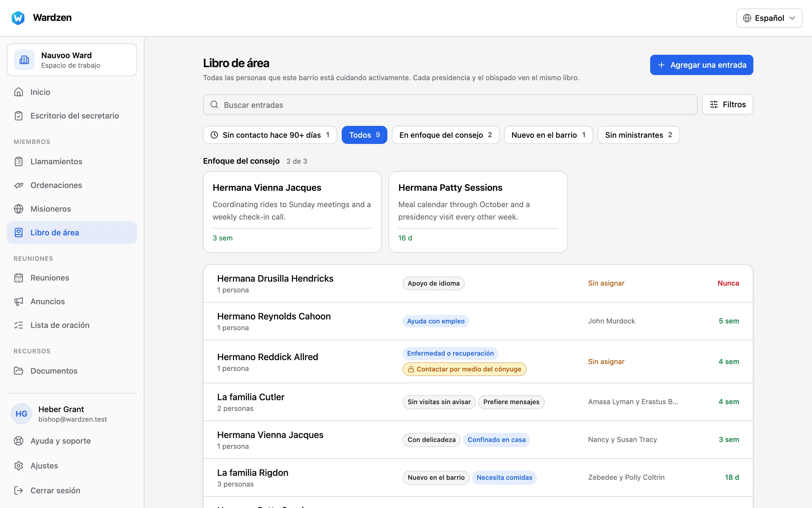Click the Llamamientos clipboard icon
The height and width of the screenshot is (508, 812).
pos(19,161)
